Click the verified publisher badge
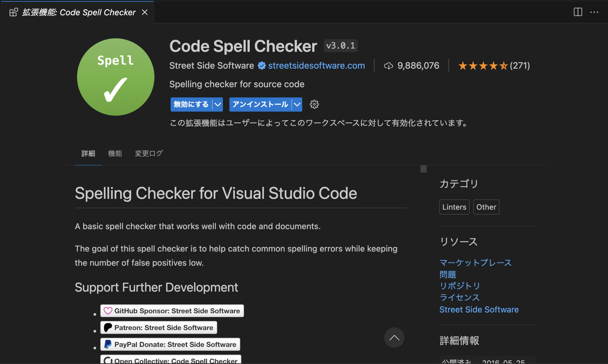 click(261, 66)
